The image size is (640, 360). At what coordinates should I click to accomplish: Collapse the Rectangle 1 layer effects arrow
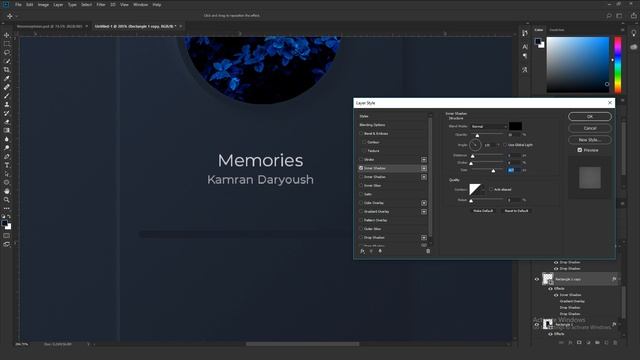point(619,325)
